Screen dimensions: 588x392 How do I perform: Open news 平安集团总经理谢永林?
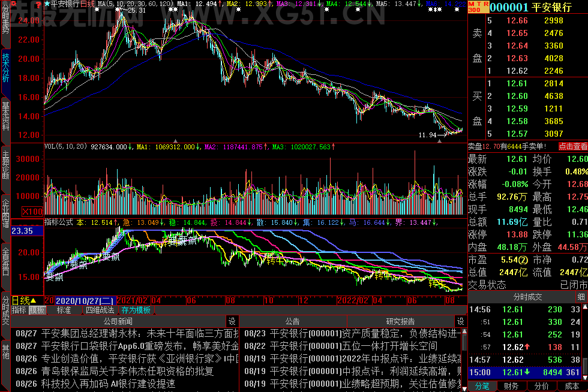(127, 333)
